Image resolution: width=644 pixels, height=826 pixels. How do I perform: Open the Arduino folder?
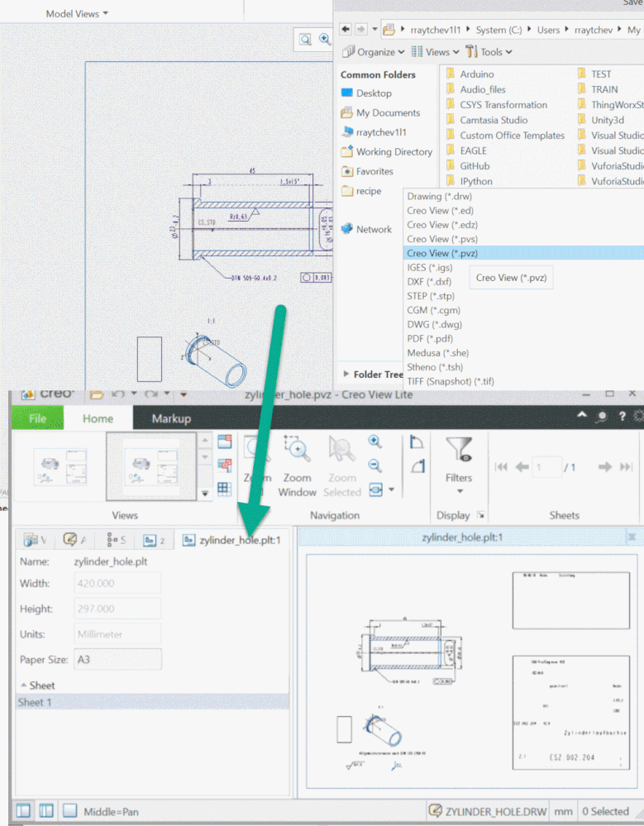[x=470, y=74]
